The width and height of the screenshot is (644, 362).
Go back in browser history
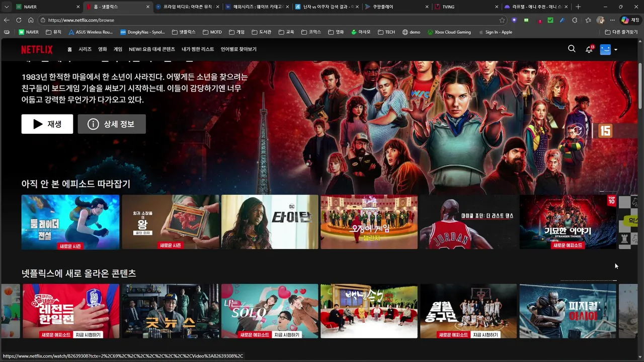coord(7,20)
